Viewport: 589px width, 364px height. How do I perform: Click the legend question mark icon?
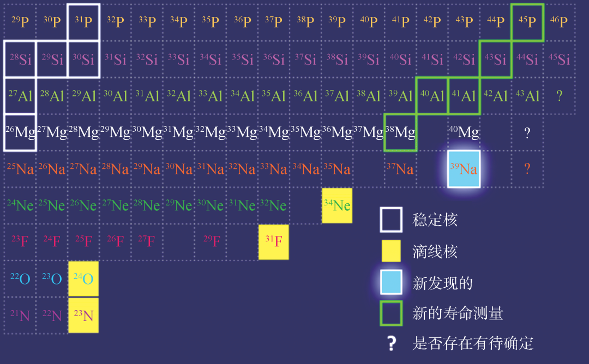[391, 343]
